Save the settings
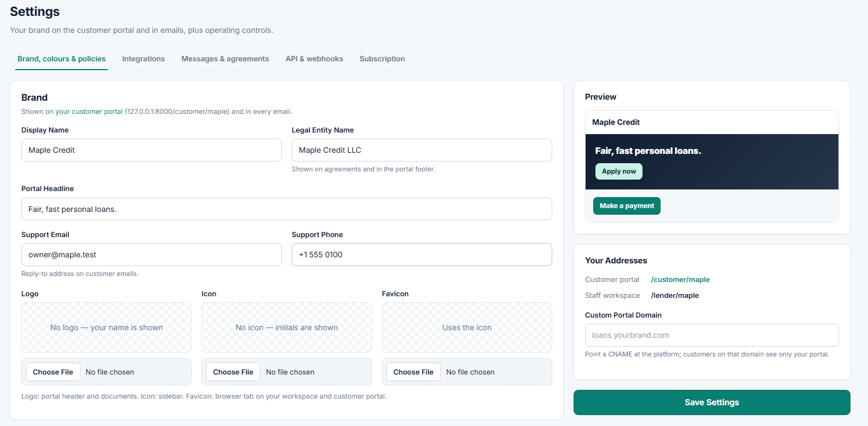 click(712, 402)
